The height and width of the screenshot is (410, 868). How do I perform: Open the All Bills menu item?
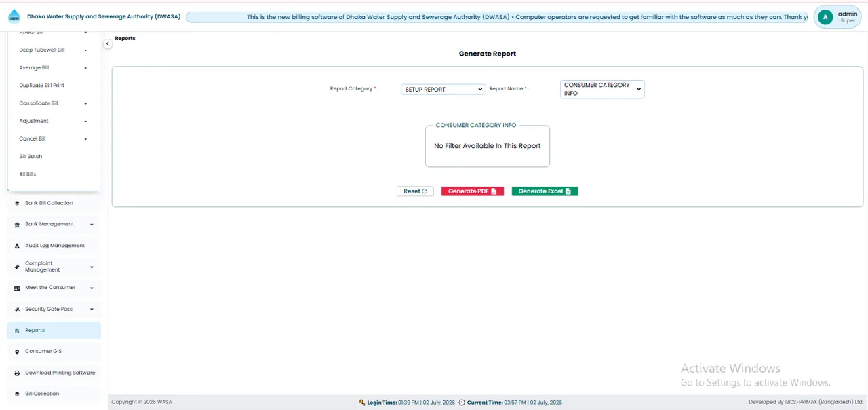[x=28, y=174]
